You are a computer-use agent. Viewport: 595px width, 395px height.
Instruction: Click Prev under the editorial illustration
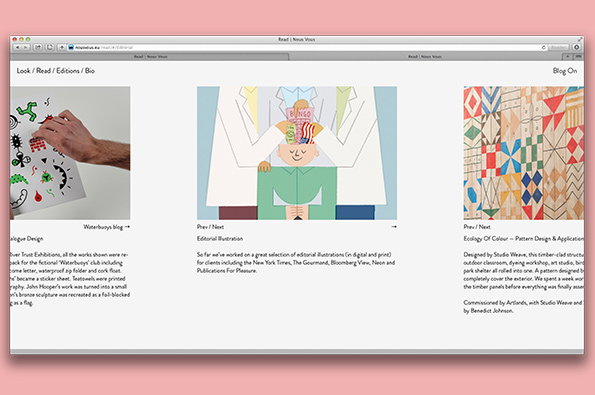(202, 227)
